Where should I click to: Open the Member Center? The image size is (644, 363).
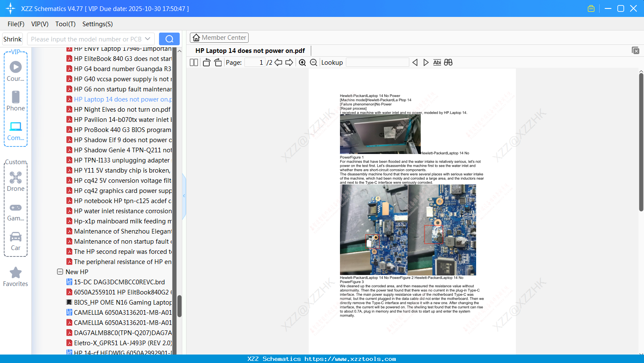tap(219, 38)
